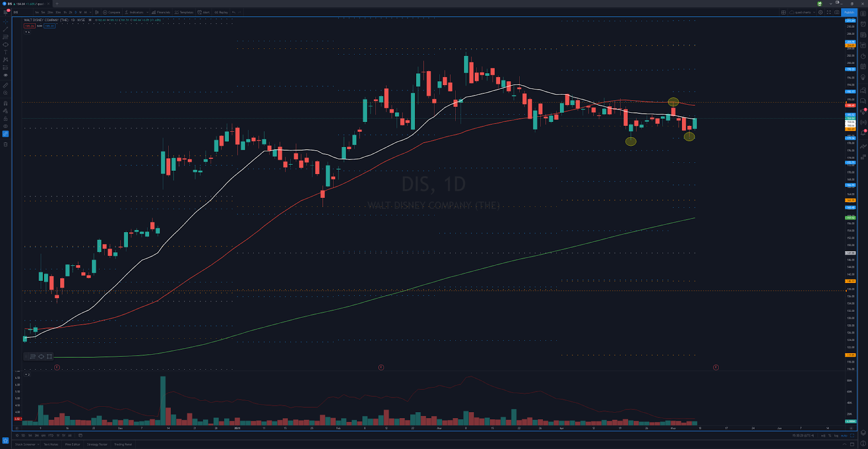This screenshot has width=868, height=449.
Task: Open the prediction and measurement tools
Action: [5, 67]
